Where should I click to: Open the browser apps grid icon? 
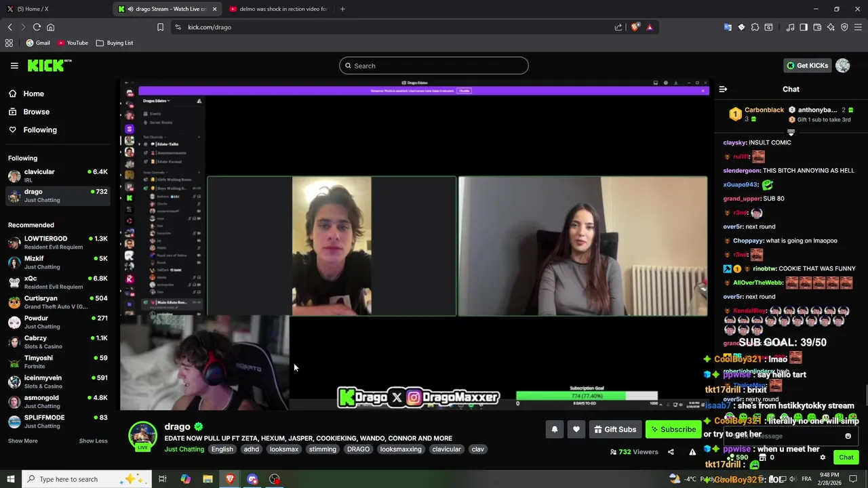tap(9, 43)
